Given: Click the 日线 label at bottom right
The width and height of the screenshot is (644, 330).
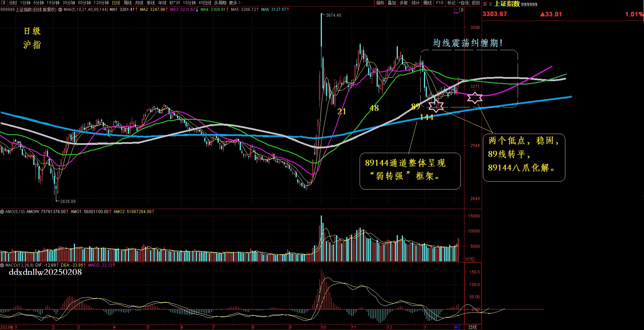Looking at the screenshot, I should pos(473,327).
